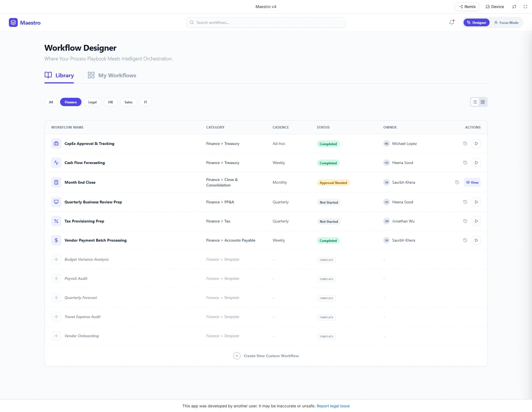View the Month End Close approval
The image size is (532, 412).
(472, 182)
